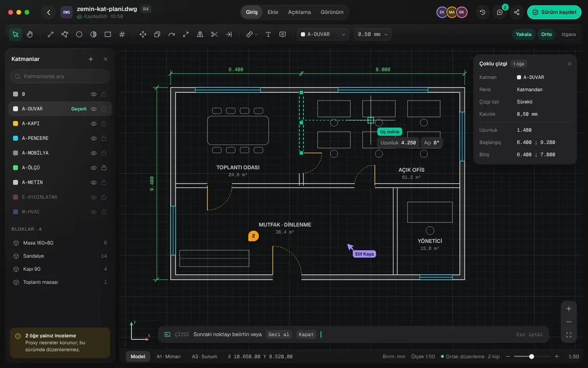Screen dimensions: 588x368
Task: Enable Izgara grid display
Action: pos(568,34)
